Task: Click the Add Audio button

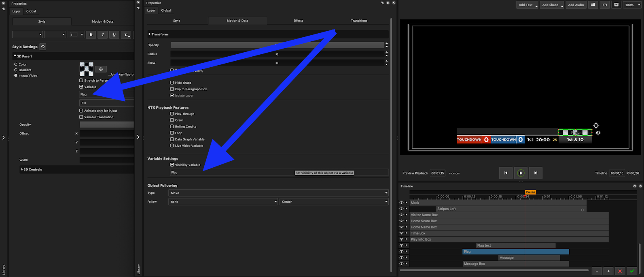Action: pos(576,5)
